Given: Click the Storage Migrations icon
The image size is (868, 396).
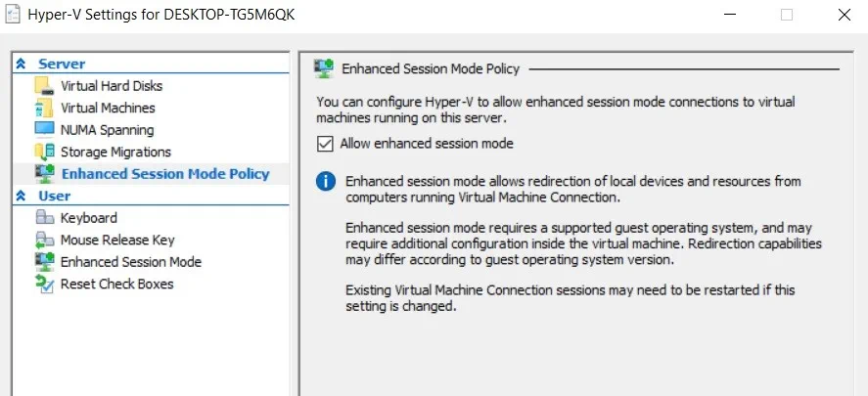Looking at the screenshot, I should (x=44, y=152).
